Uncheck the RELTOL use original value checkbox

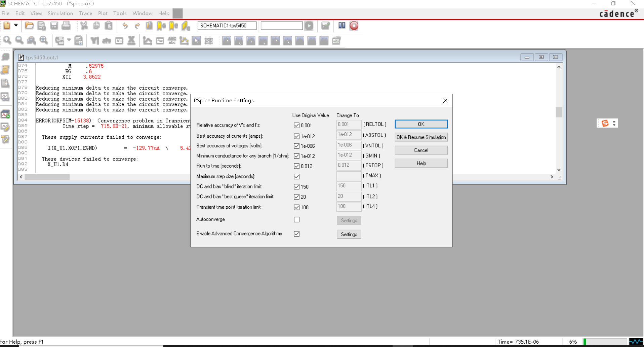tap(296, 125)
